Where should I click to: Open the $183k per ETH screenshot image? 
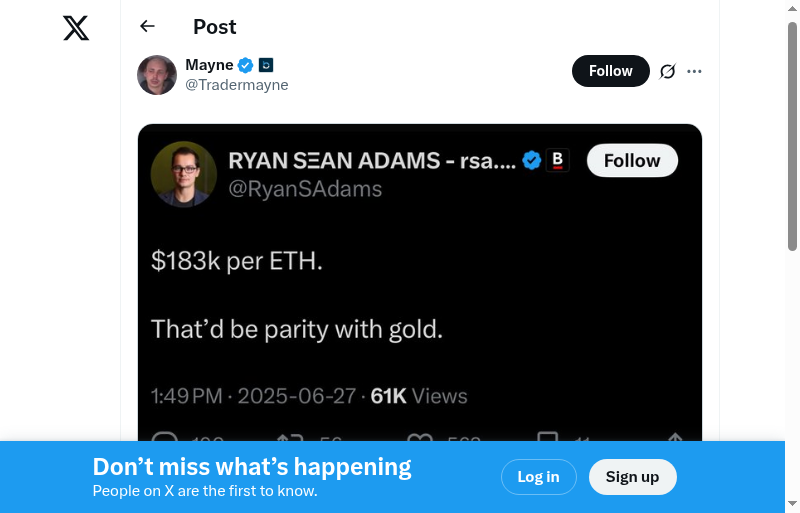[x=420, y=300]
